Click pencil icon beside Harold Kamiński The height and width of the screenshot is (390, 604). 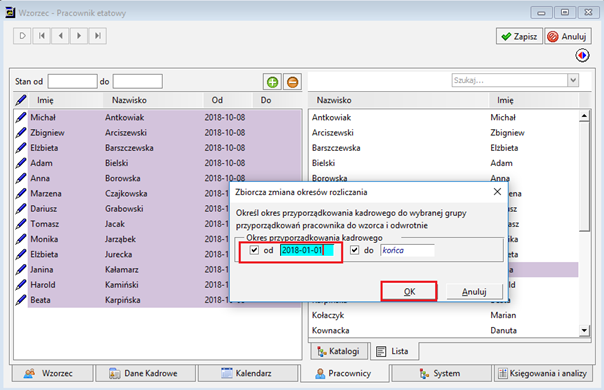pyautogui.click(x=21, y=285)
